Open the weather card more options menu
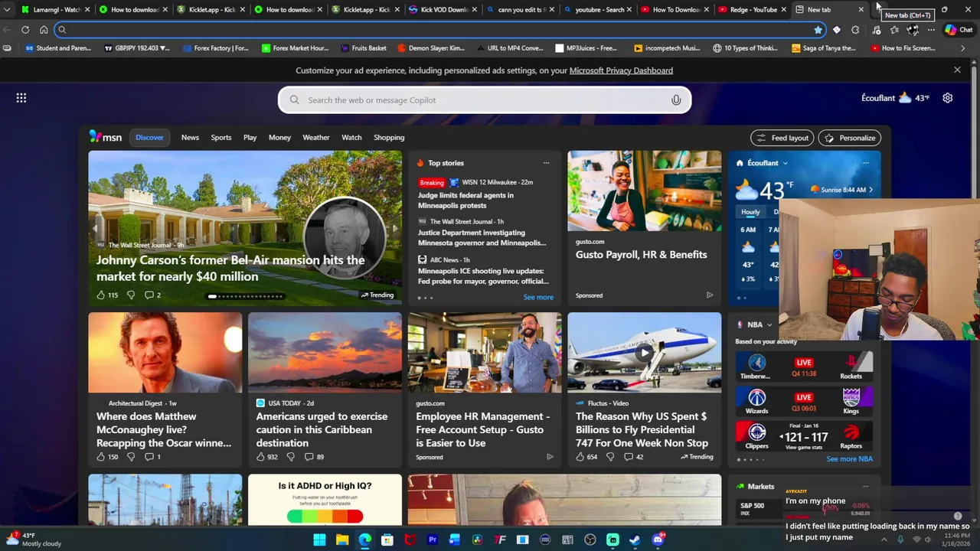The width and height of the screenshot is (980, 551). tap(865, 163)
